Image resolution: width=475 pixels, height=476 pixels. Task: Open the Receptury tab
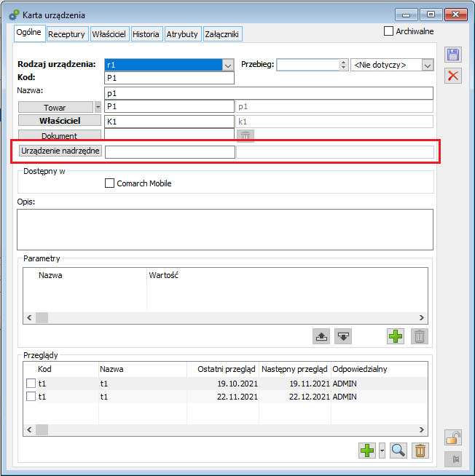[66, 34]
